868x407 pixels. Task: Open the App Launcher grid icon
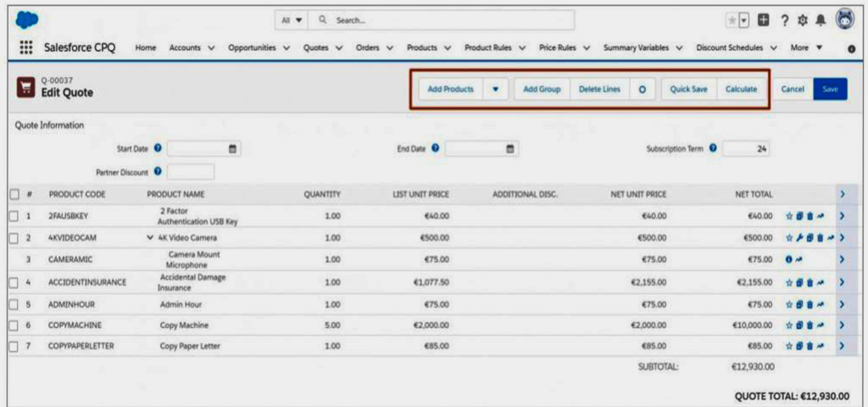click(x=25, y=47)
